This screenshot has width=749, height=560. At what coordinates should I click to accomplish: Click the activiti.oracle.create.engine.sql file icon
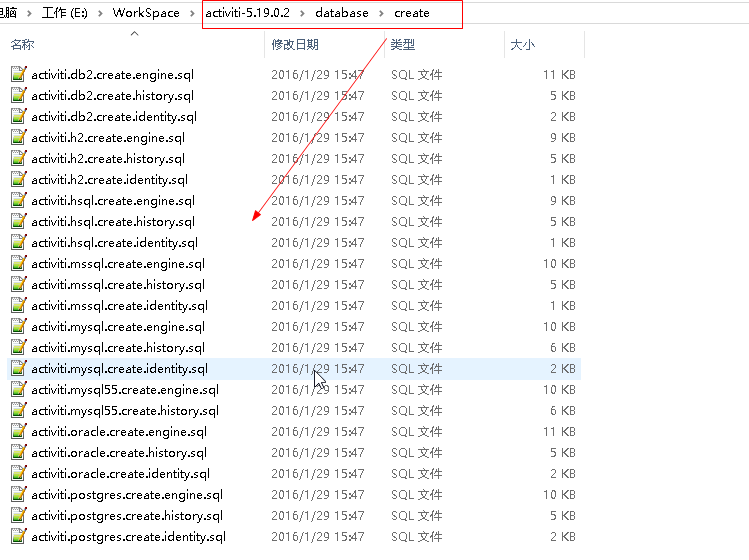pyautogui.click(x=19, y=431)
